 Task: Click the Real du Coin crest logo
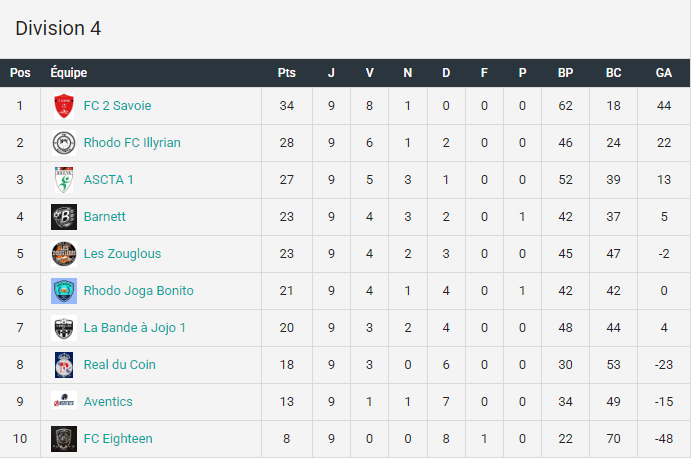64,365
